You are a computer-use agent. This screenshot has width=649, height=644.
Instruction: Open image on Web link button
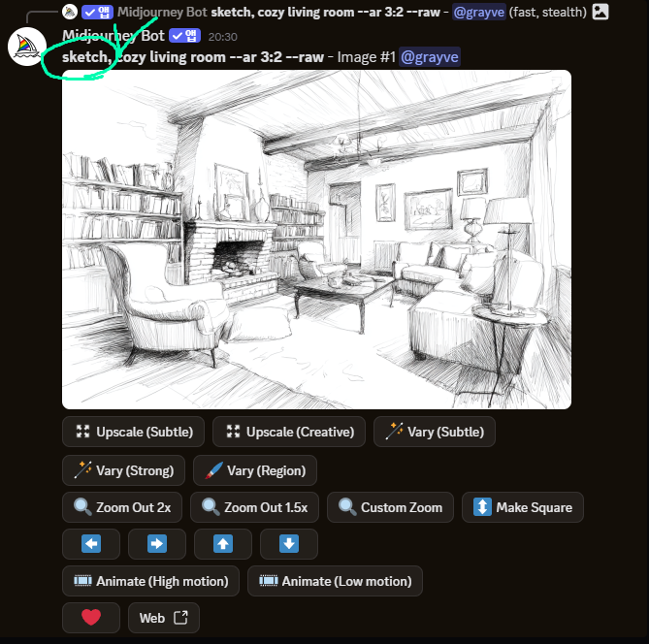click(164, 618)
